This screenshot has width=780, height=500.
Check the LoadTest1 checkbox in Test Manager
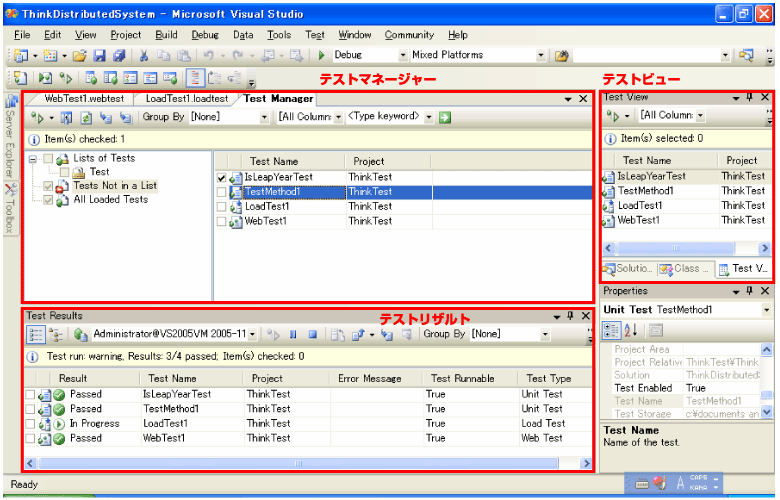coord(222,206)
